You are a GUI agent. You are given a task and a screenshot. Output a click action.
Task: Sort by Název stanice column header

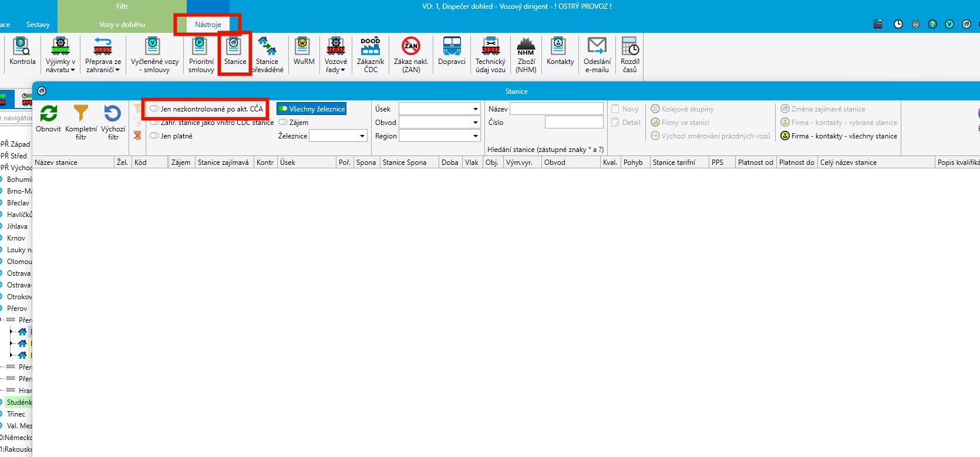click(73, 163)
